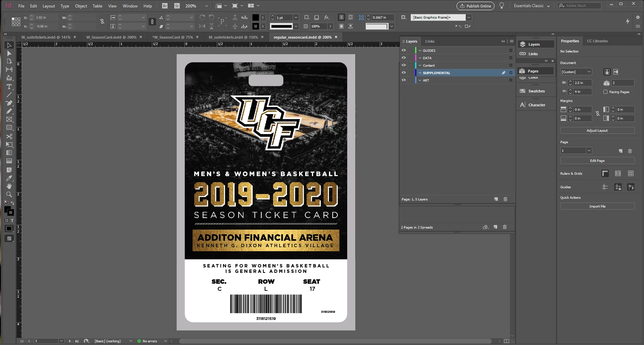This screenshot has width=644, height=345.
Task: Open Rulers icon in Rulers & Grids
Action: pyautogui.click(x=605, y=173)
